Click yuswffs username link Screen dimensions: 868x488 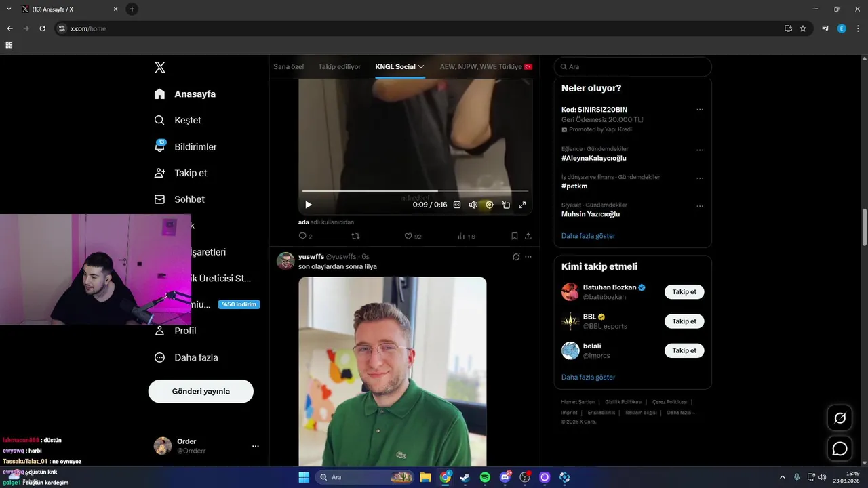[311, 257]
